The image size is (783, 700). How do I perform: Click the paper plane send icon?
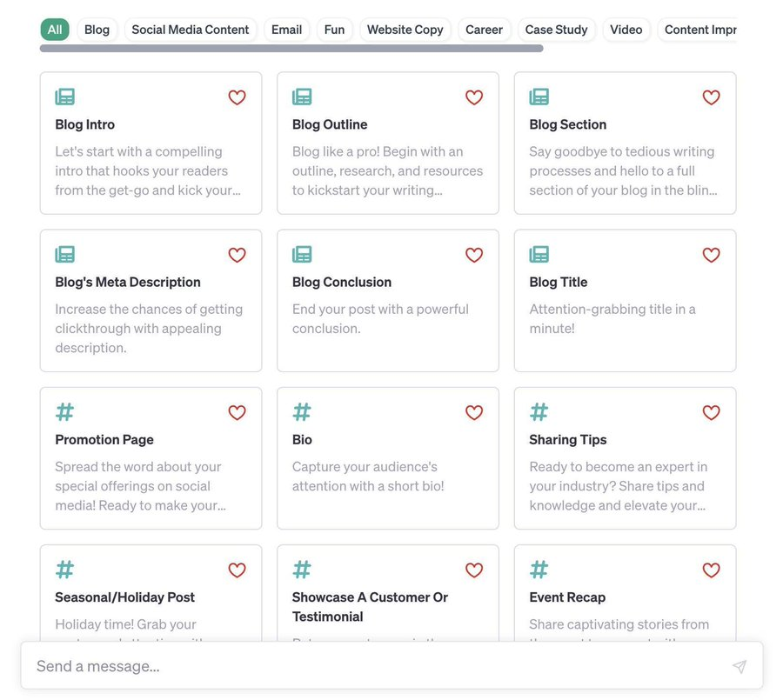click(x=739, y=666)
